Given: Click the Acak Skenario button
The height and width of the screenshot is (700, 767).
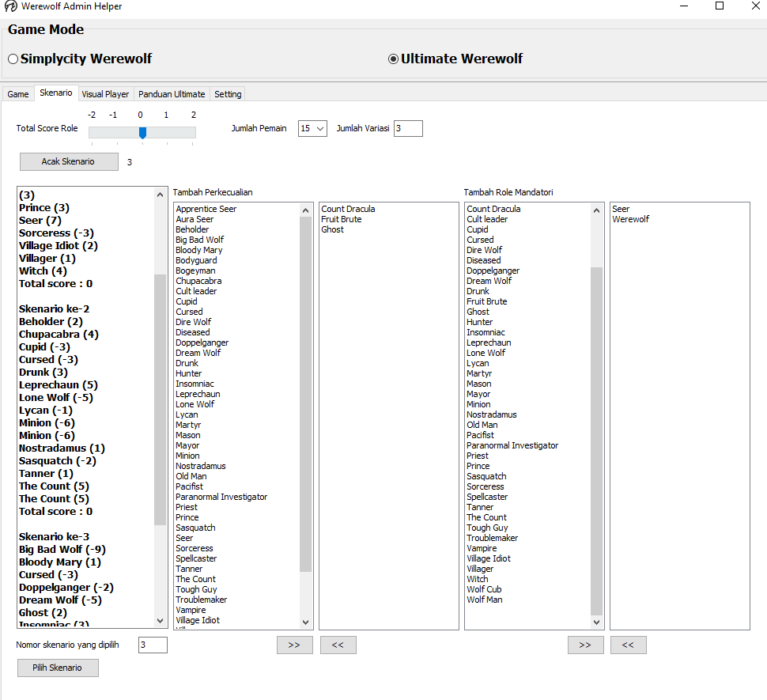Looking at the screenshot, I should 69,161.
